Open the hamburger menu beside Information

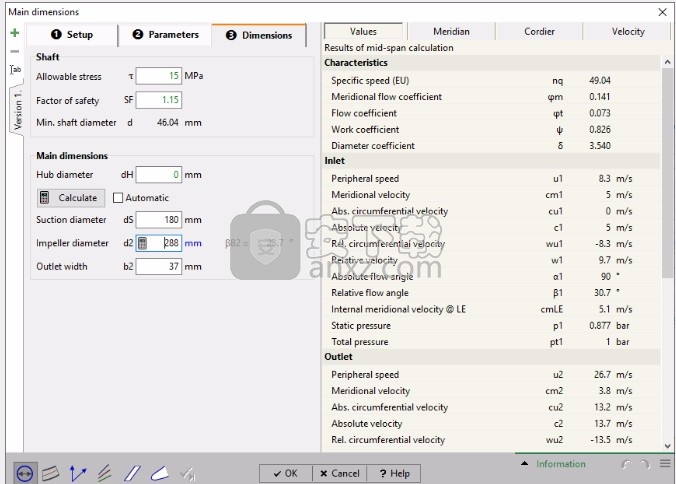665,464
